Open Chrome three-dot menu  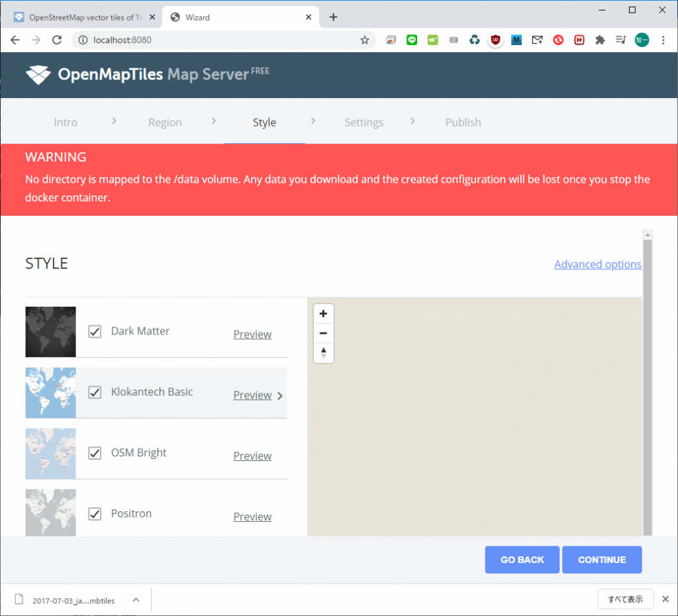pyautogui.click(x=663, y=40)
